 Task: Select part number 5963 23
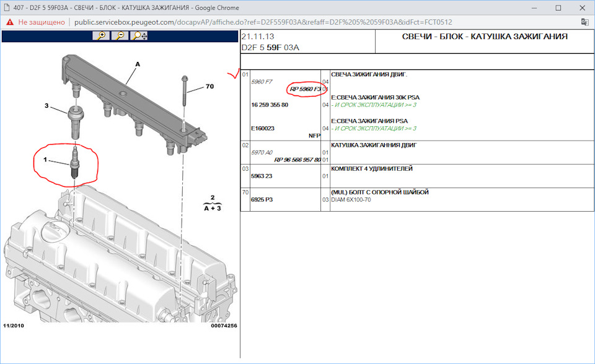262,176
